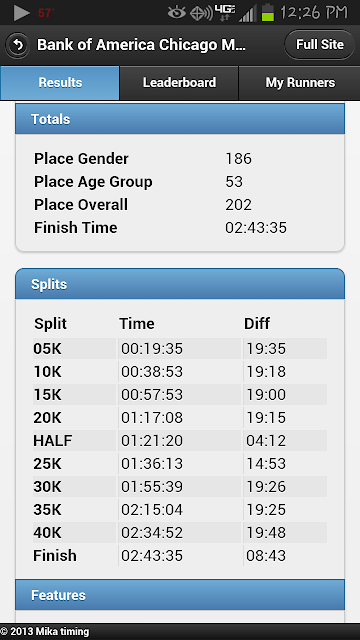Tap the 12:26 PM clock

[313, 12]
